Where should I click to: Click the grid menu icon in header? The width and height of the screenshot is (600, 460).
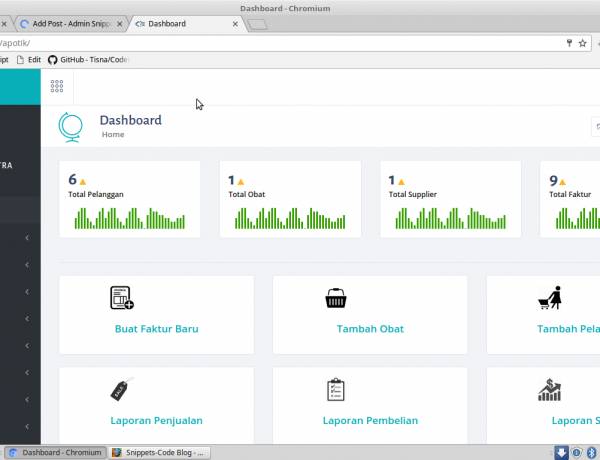coord(57,86)
